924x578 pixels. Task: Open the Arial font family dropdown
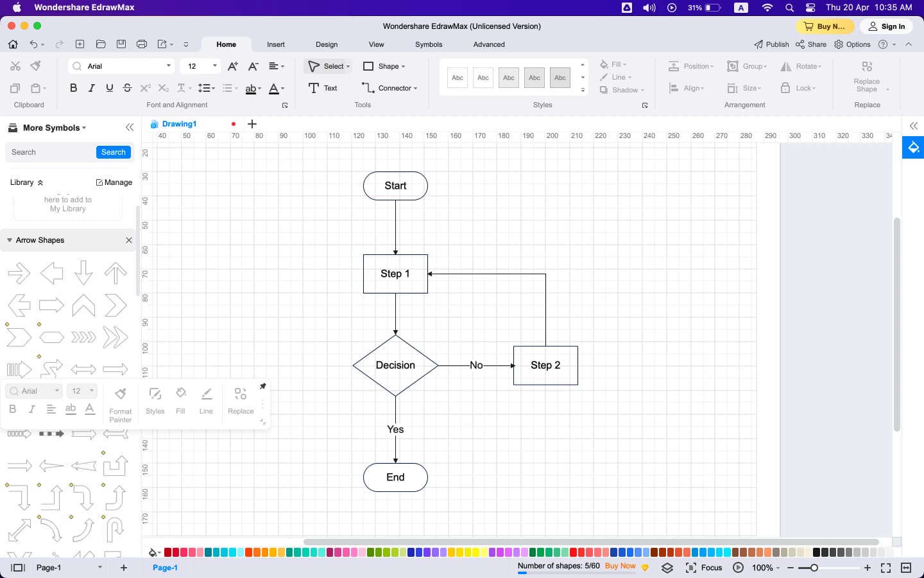pyautogui.click(x=121, y=66)
